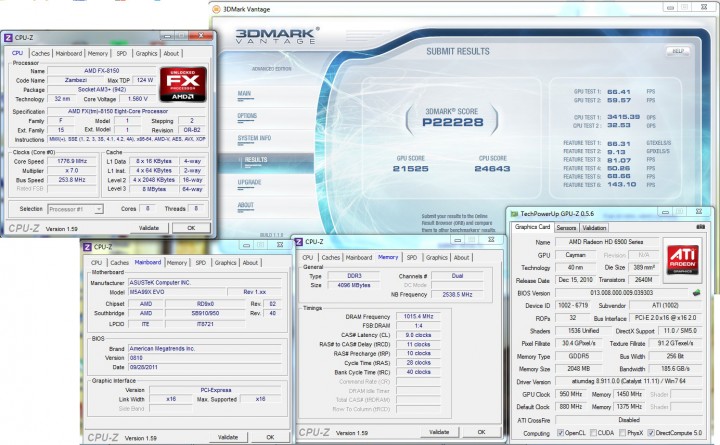Open the Validation tab in GPU-Z
Image resolution: width=720 pixels, height=445 pixels.
594,228
